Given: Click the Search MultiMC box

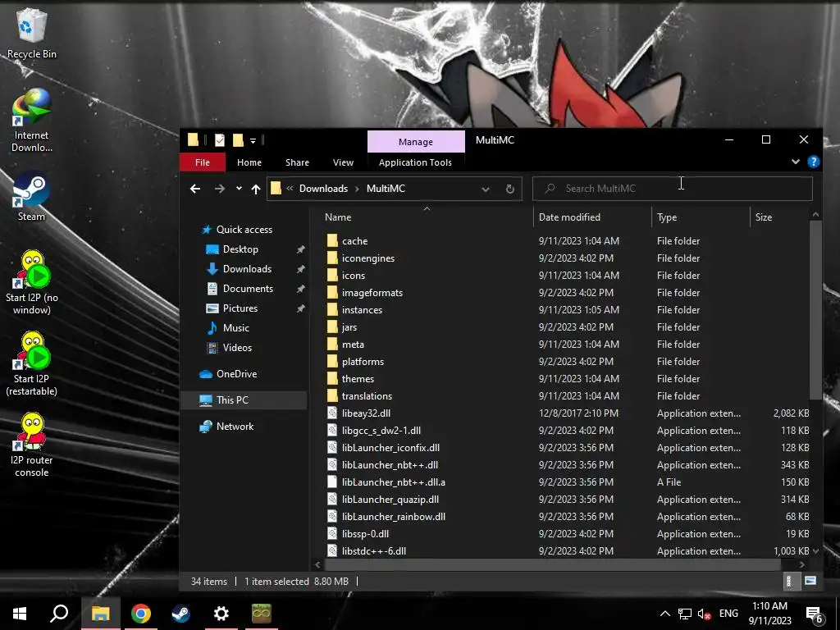Looking at the screenshot, I should point(673,189).
